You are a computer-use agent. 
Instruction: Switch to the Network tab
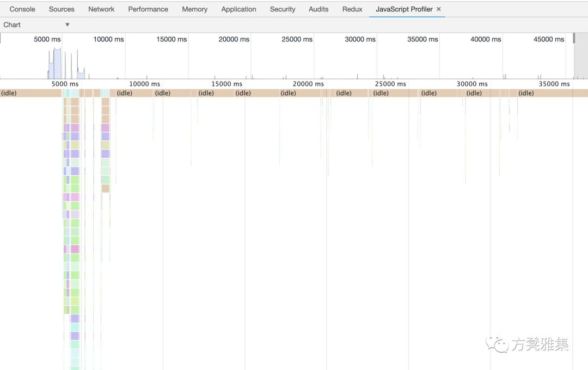(101, 9)
